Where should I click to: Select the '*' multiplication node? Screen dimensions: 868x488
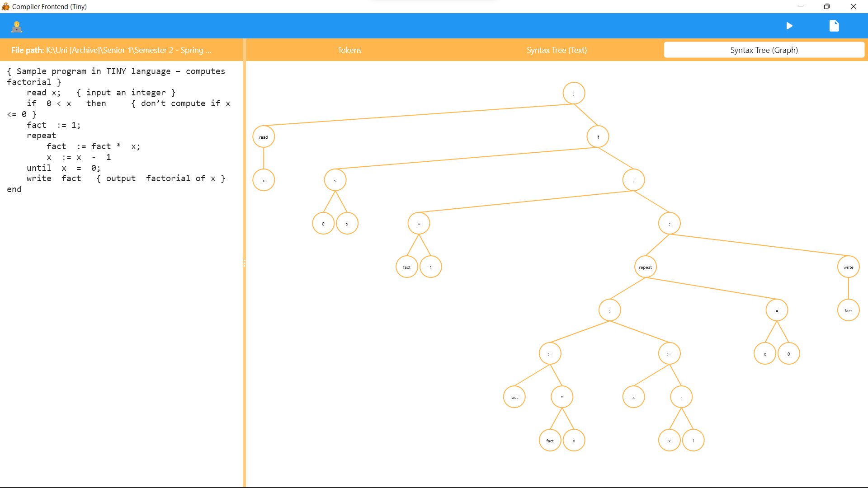tap(562, 397)
